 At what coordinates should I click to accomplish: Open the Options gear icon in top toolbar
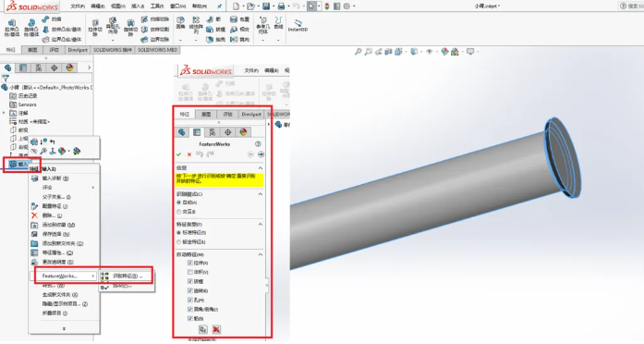coord(346,6)
